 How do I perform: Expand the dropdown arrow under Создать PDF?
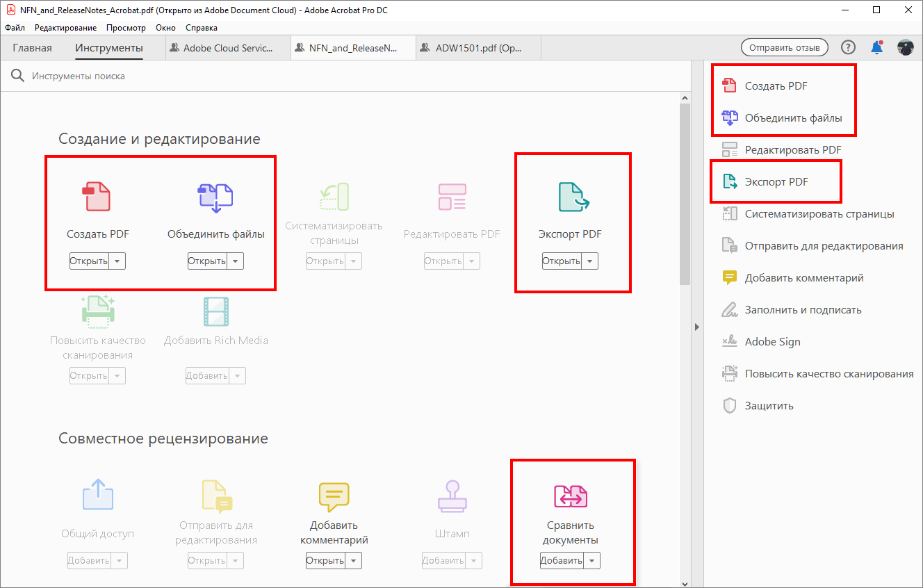(x=117, y=261)
